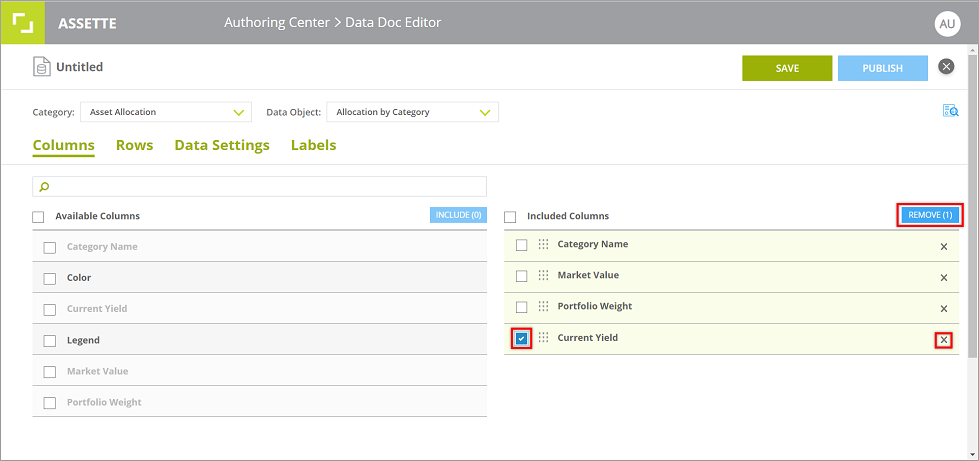The height and width of the screenshot is (461, 979).
Task: Check the available Current Yield checkbox
Action: pos(49,310)
